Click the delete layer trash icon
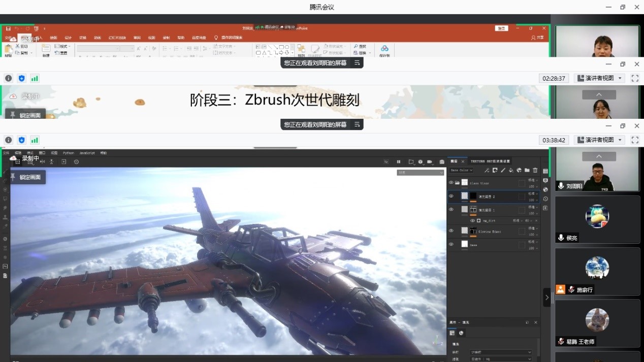 point(535,171)
